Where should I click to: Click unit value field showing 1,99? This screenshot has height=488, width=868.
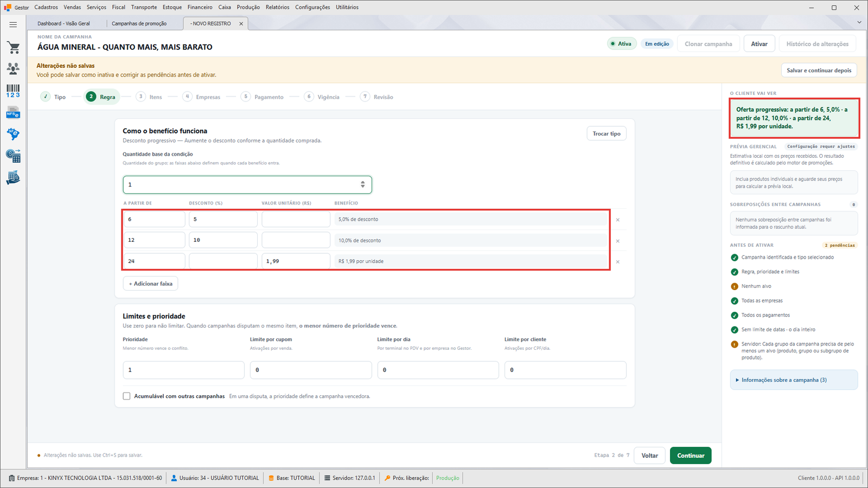coord(296,261)
